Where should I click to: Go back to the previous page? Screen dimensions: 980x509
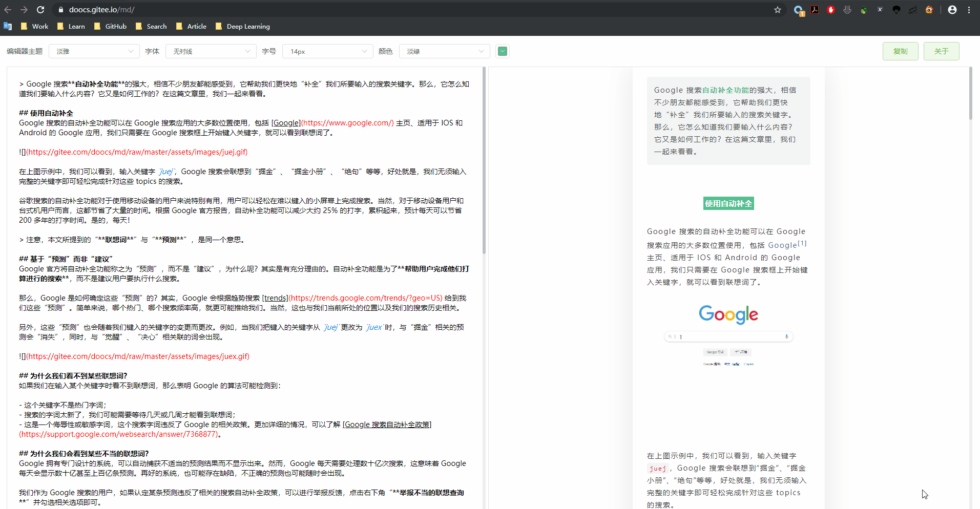coord(8,10)
